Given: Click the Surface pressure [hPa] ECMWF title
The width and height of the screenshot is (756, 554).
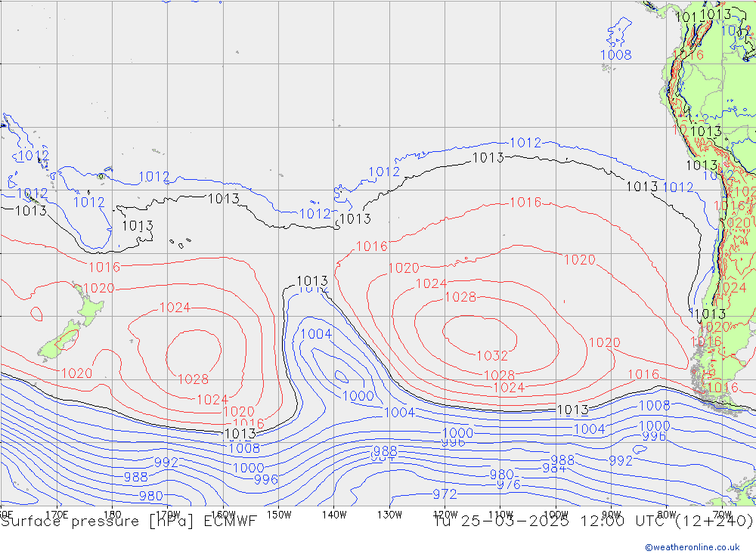Looking at the screenshot, I should (129, 522).
